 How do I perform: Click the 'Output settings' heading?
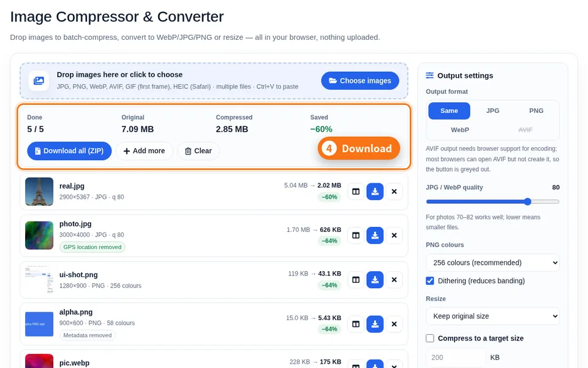coord(466,75)
